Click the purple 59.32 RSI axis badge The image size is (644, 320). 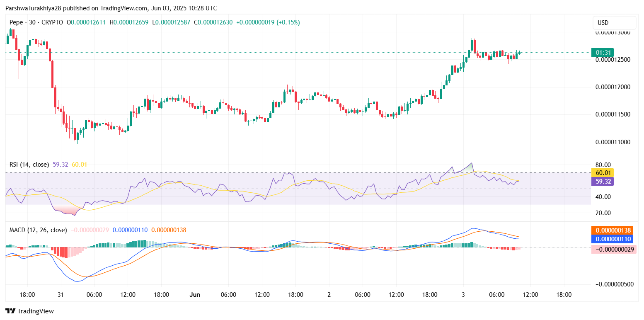coord(603,182)
